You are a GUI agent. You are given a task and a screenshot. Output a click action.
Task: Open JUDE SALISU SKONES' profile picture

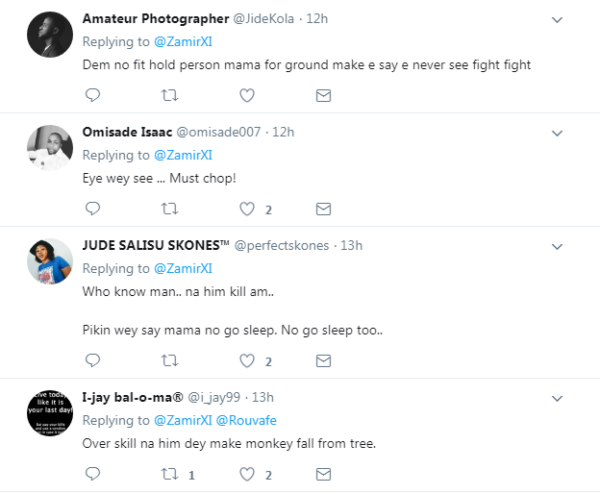pyautogui.click(x=50, y=261)
